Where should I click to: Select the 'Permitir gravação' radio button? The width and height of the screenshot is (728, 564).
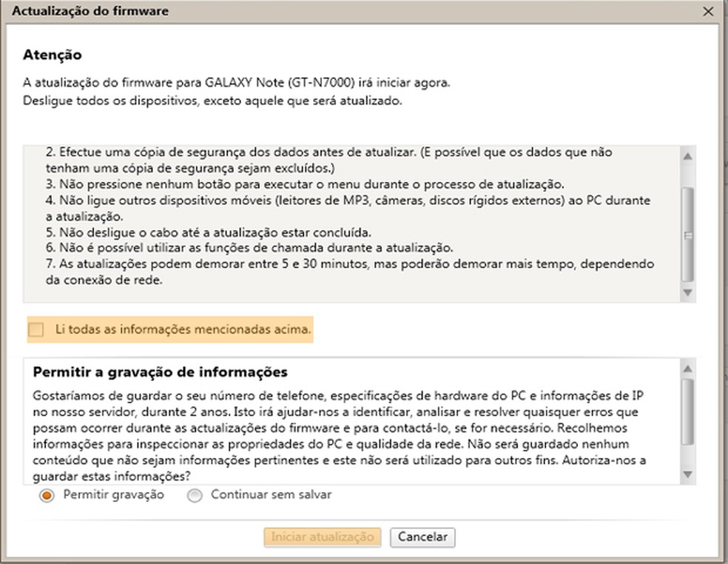47,496
